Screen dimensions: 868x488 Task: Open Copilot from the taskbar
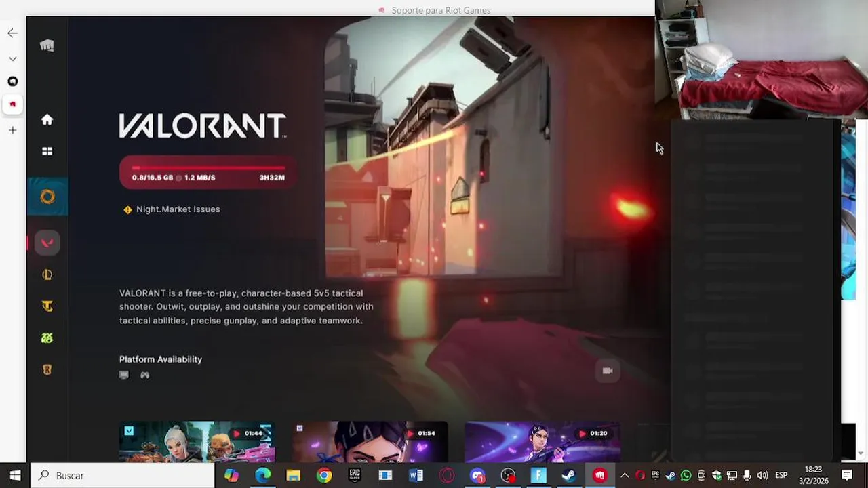point(231,475)
